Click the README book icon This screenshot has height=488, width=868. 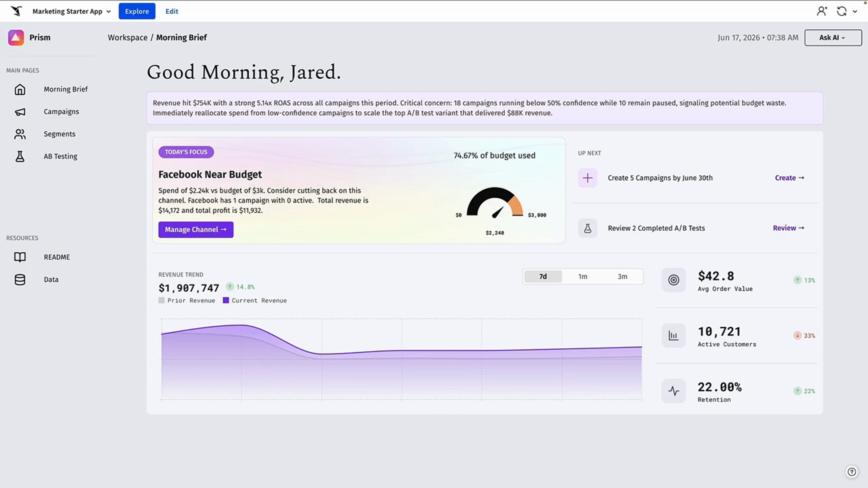(19, 257)
